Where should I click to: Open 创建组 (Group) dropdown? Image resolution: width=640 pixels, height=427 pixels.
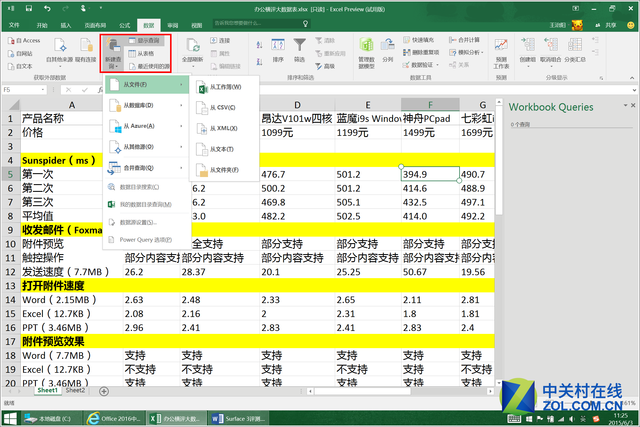[x=528, y=51]
